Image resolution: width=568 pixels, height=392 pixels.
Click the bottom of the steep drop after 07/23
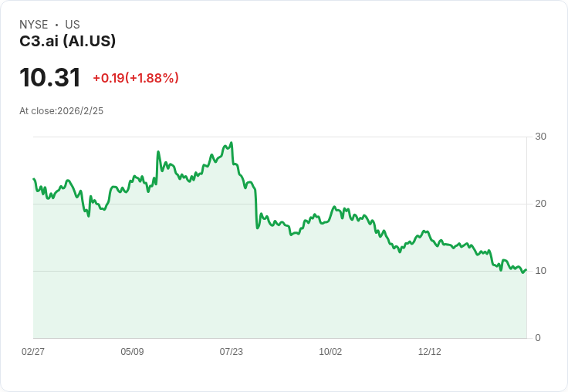(x=257, y=228)
